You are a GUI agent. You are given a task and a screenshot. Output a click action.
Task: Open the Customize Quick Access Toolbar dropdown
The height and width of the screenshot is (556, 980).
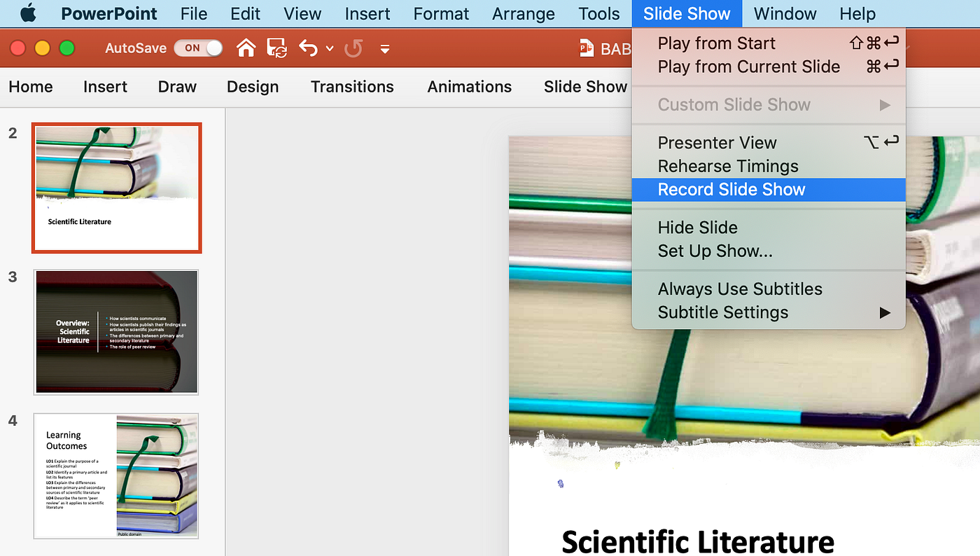click(x=384, y=49)
